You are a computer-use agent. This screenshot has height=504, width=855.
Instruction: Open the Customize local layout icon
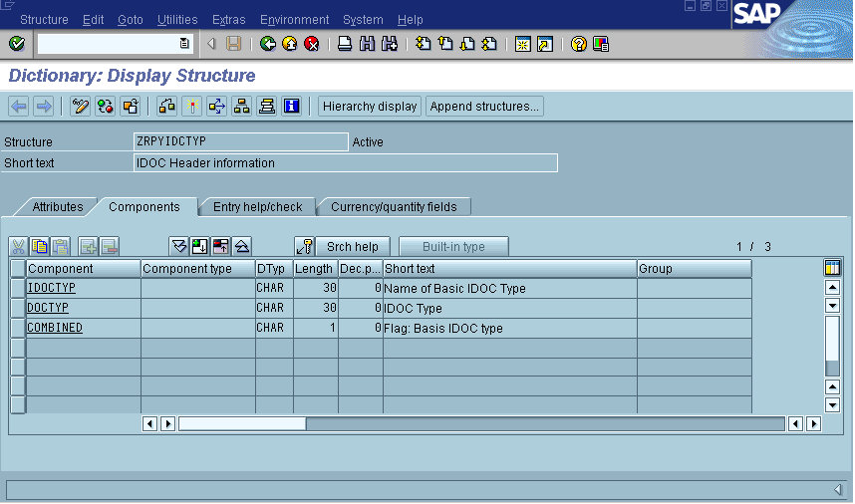(x=601, y=44)
